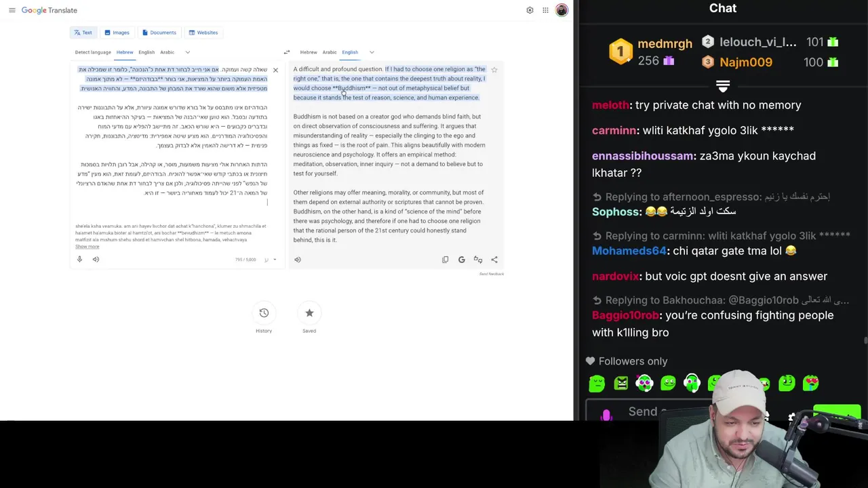
Task: Click Send feedback link
Action: [492, 274]
